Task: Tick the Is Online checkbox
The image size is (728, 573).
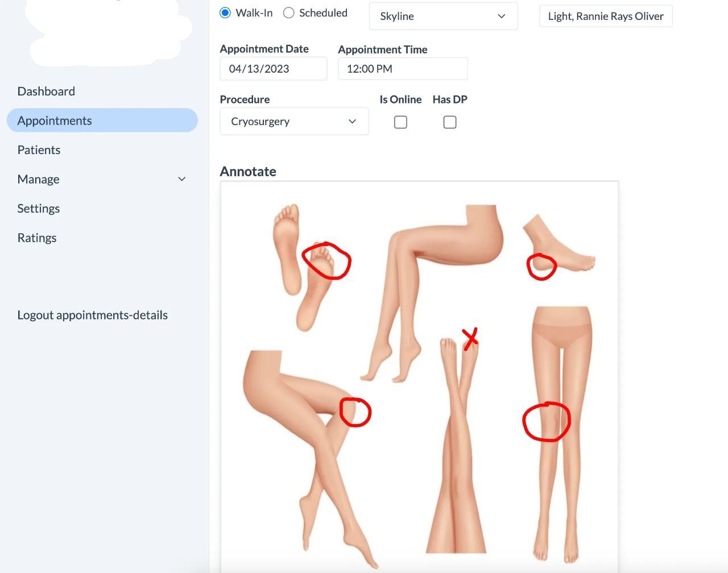Action: point(400,122)
